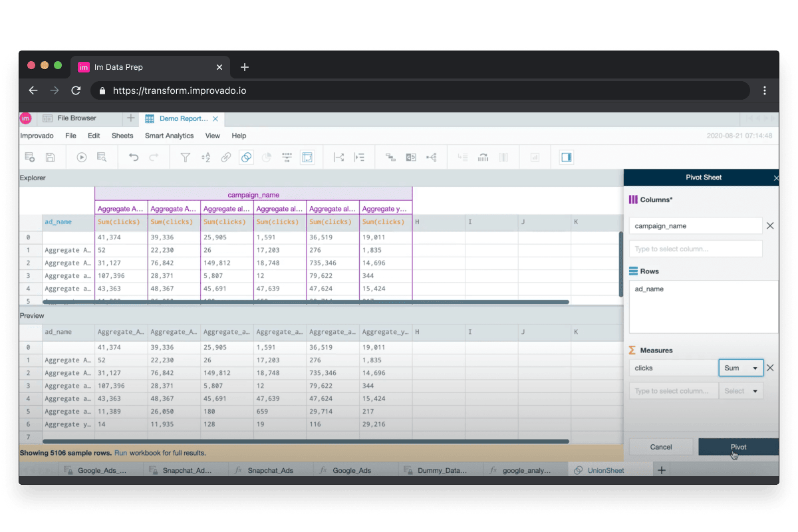The image size is (798, 532).
Task: Click the Run link to execute full workbook
Action: click(120, 452)
